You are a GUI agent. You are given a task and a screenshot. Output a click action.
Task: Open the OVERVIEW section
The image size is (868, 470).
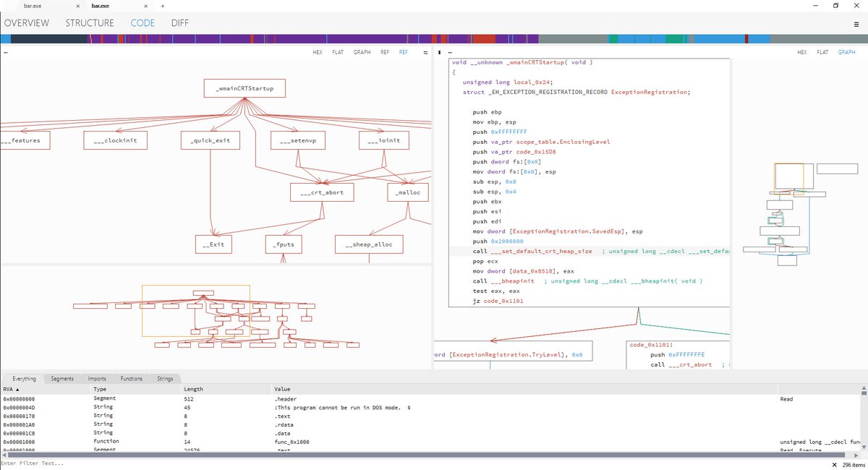coord(27,23)
